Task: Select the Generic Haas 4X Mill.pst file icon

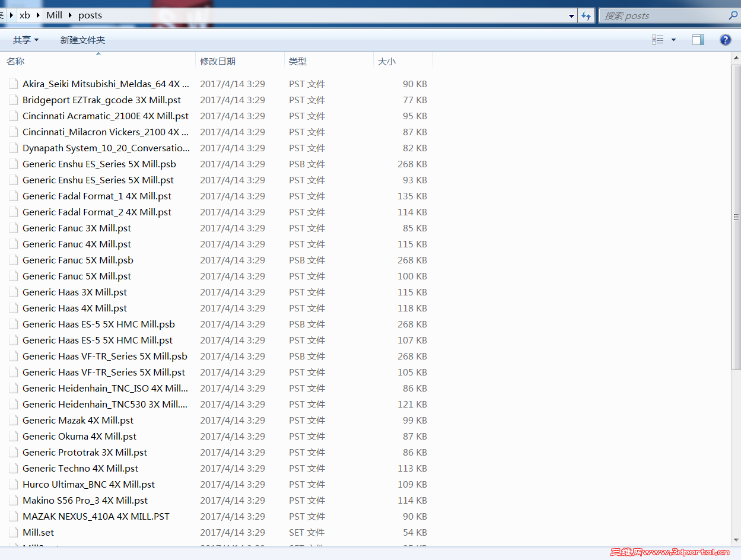Action: (13, 308)
